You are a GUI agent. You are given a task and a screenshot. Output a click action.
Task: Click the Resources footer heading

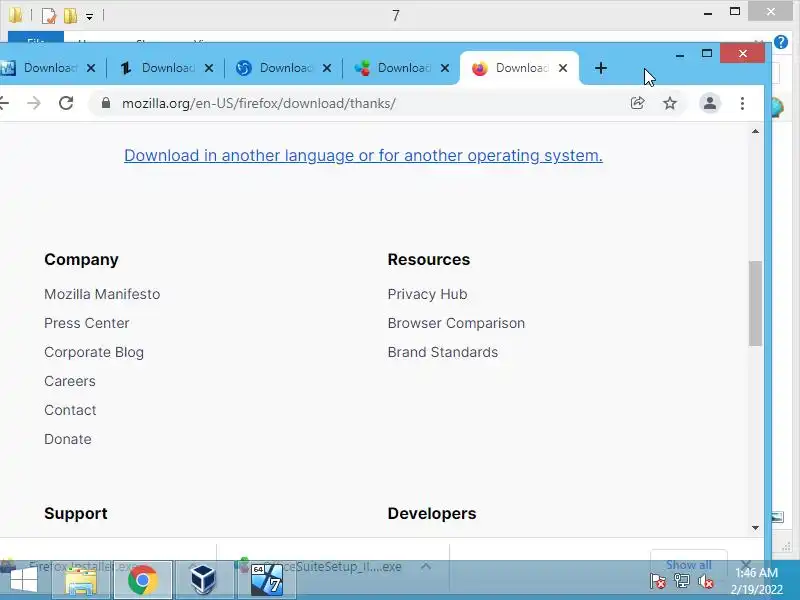click(429, 259)
